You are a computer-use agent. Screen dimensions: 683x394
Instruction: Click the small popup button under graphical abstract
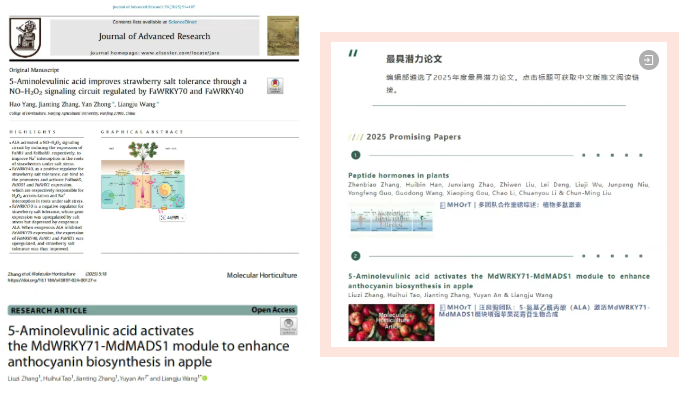tap(172, 217)
